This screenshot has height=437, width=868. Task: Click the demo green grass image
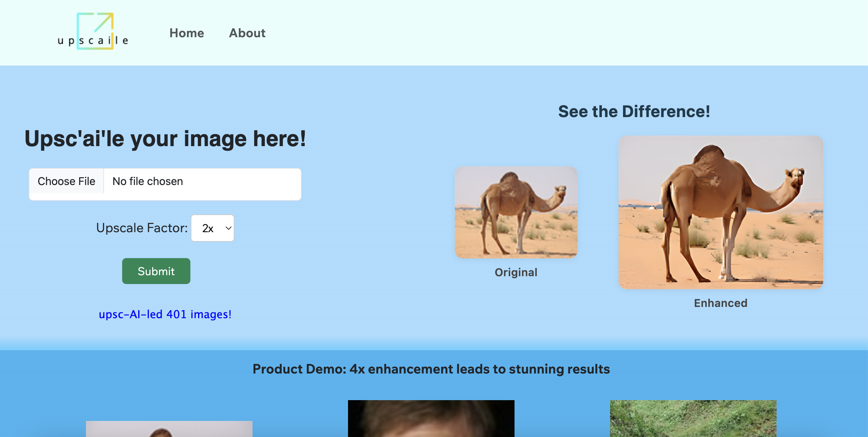click(693, 419)
